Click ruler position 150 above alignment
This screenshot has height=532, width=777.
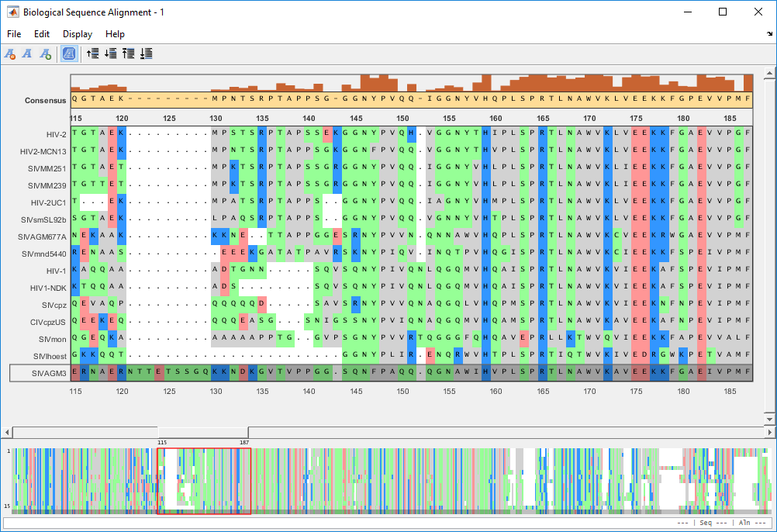point(403,119)
